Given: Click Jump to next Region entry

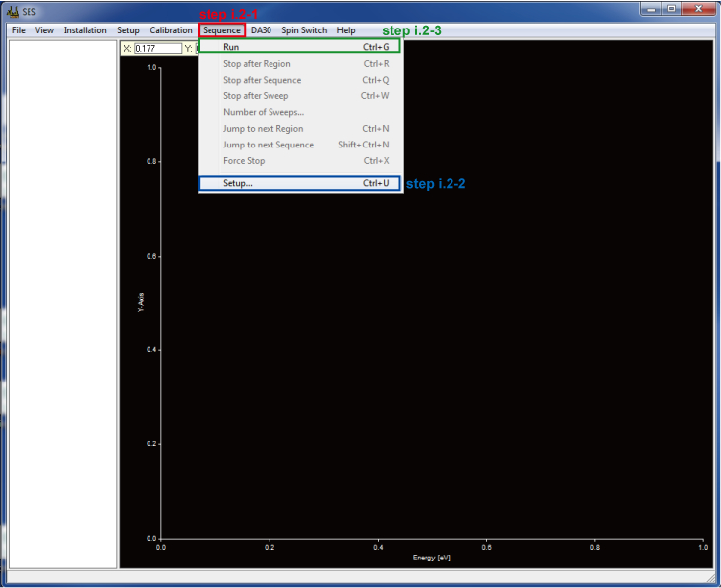Looking at the screenshot, I should click(263, 129).
